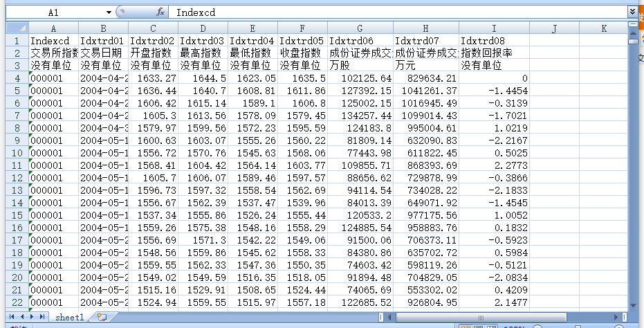Viewport: 644px width, 328px height.
Task: Select column F header
Action: tap(303, 28)
